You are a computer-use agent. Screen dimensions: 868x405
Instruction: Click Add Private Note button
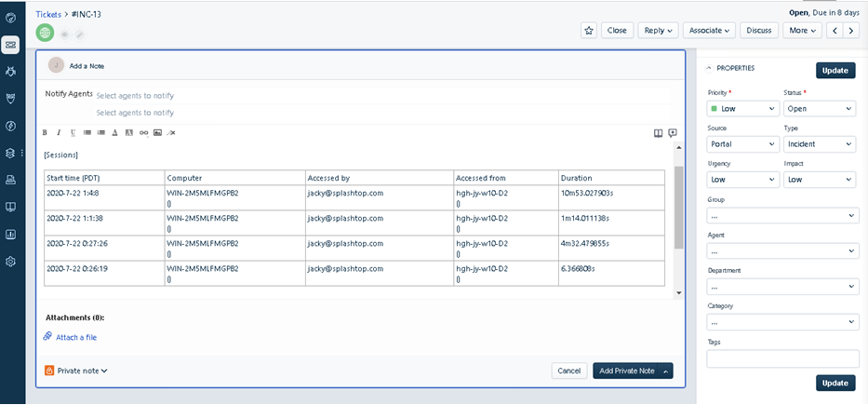[x=627, y=371]
